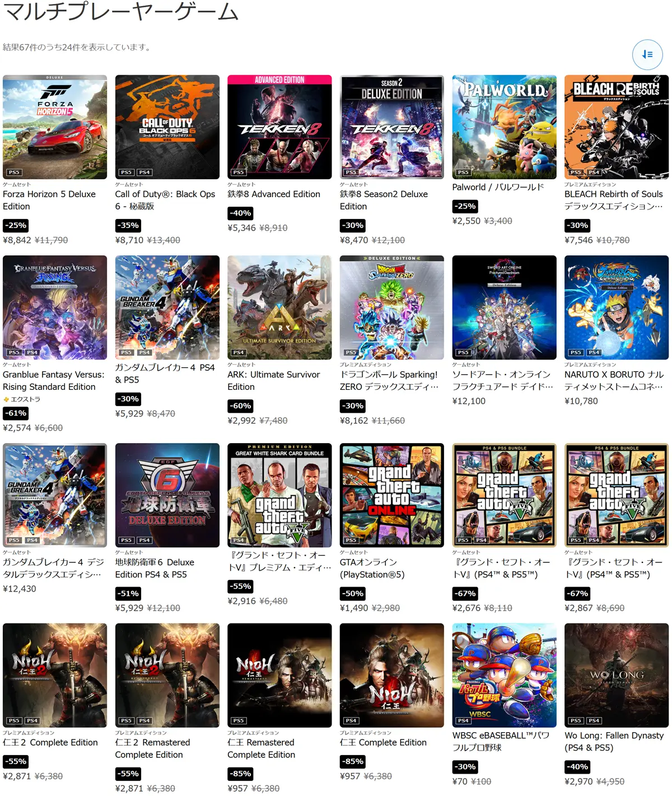Open Dragon Ball Sparking Zero cover

[392, 308]
